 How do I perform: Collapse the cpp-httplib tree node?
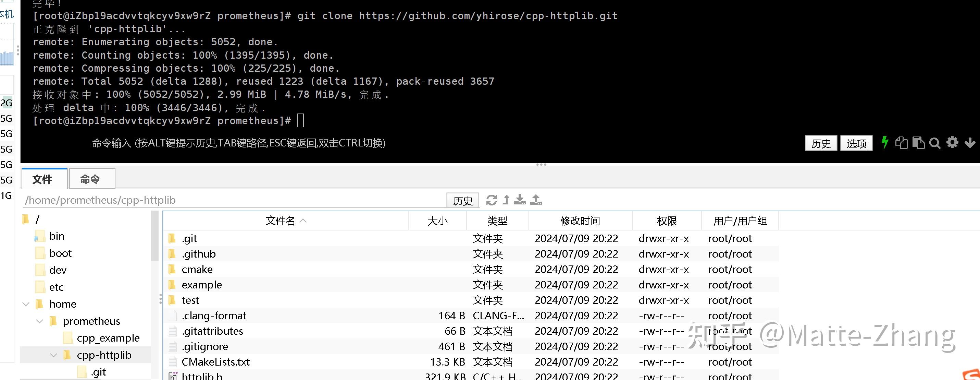coord(54,355)
